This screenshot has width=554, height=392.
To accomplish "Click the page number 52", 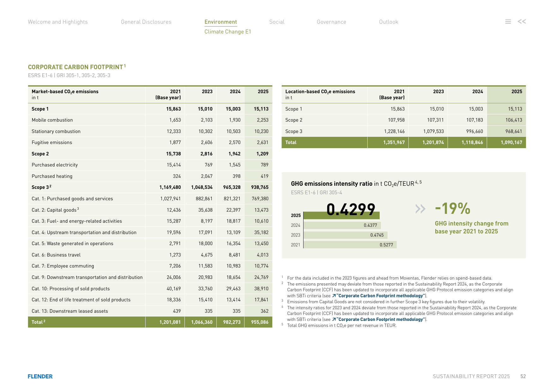I will coord(523,376).
